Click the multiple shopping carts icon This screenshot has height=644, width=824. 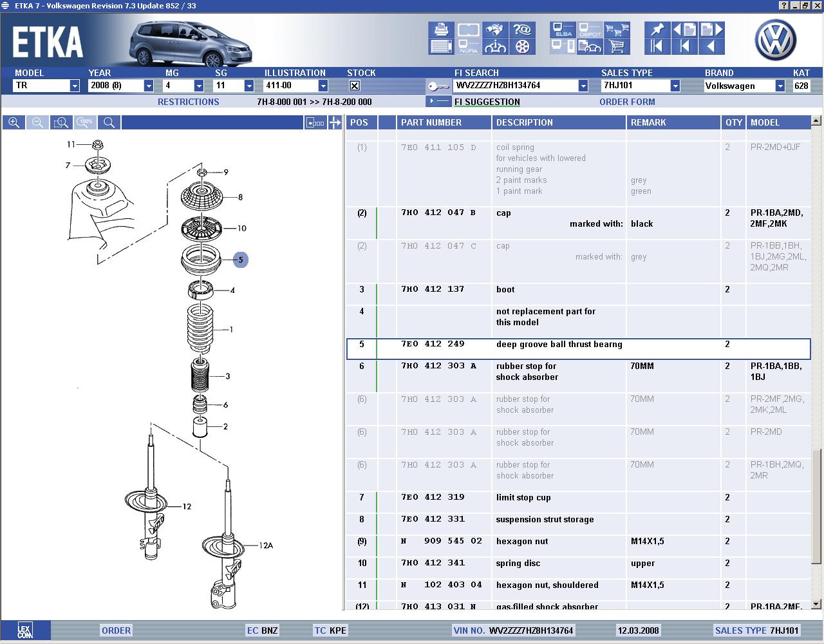click(x=617, y=30)
